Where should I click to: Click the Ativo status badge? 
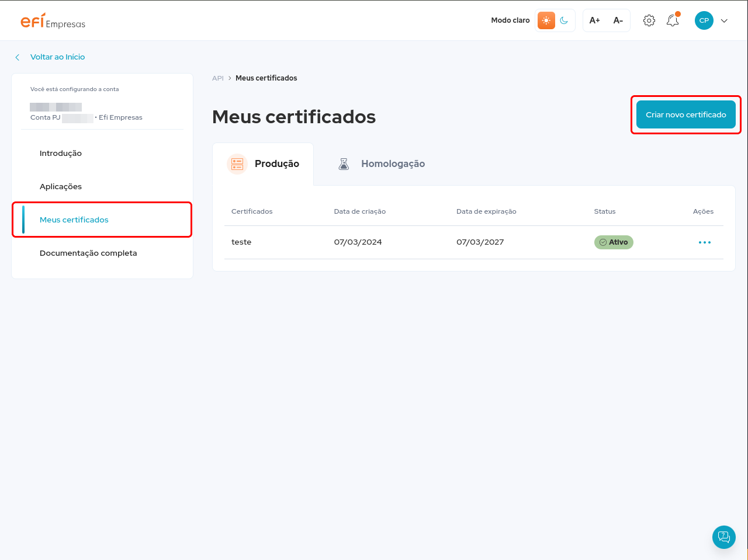[614, 242]
